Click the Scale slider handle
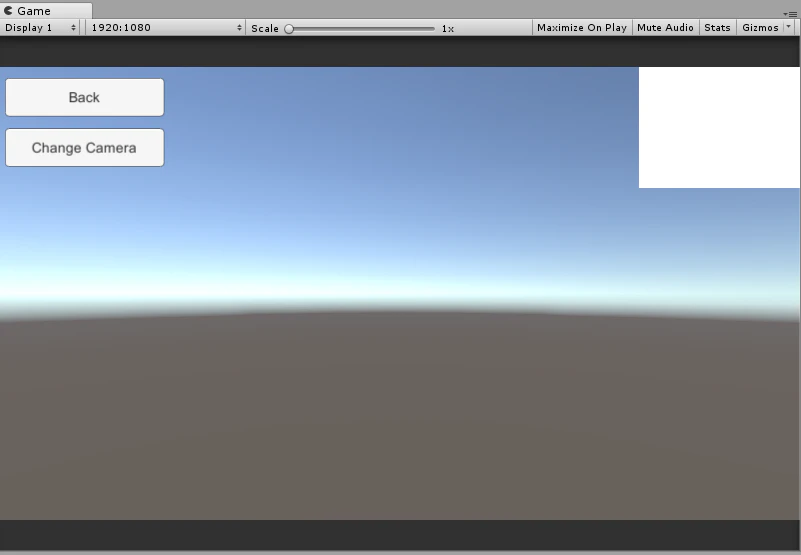 [x=289, y=29]
